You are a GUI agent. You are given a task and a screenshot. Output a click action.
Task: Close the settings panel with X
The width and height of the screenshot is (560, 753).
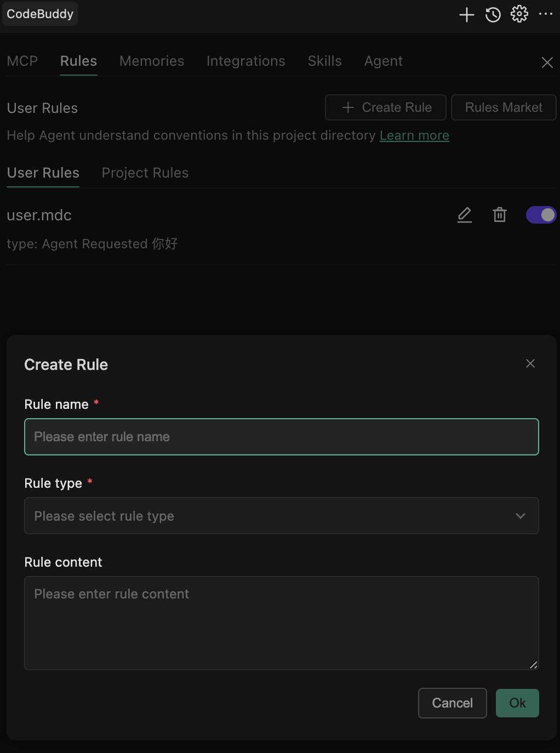(x=547, y=62)
